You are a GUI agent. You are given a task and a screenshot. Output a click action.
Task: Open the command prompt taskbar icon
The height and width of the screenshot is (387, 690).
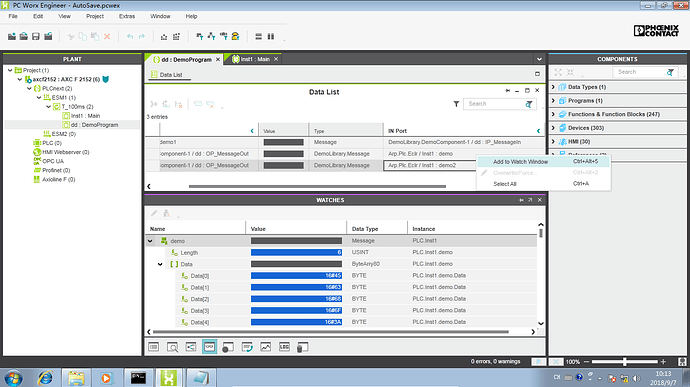(x=138, y=378)
